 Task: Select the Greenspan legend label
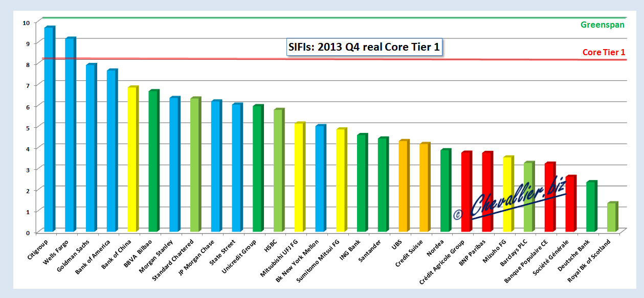602,25
